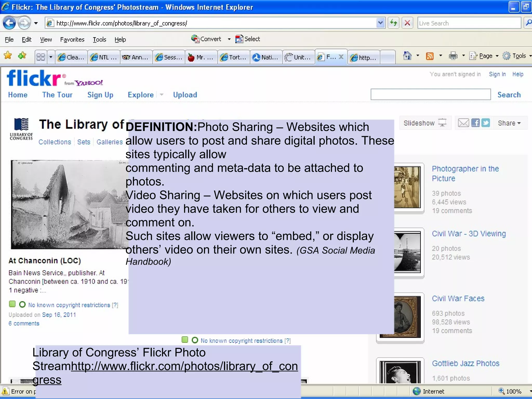
Task: Expand the feeds dropdown arrow
Action: pos(441,56)
